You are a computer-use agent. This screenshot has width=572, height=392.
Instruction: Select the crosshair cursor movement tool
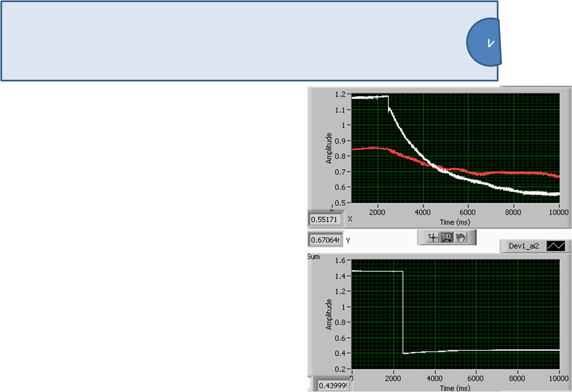tap(433, 238)
